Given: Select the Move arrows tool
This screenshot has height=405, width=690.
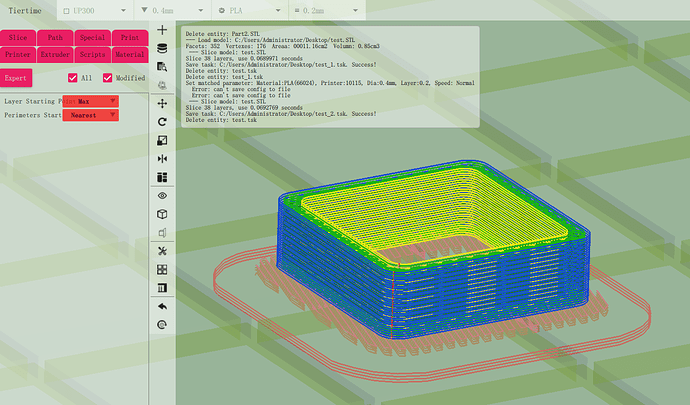Looking at the screenshot, I should tap(162, 103).
